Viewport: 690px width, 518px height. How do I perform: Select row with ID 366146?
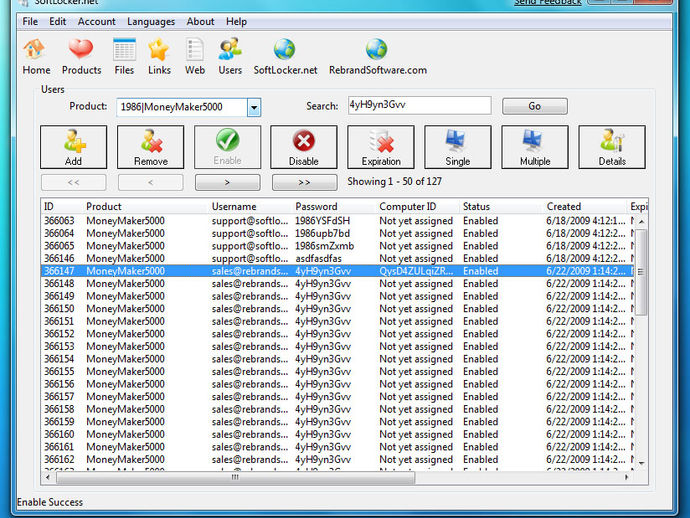(338, 258)
